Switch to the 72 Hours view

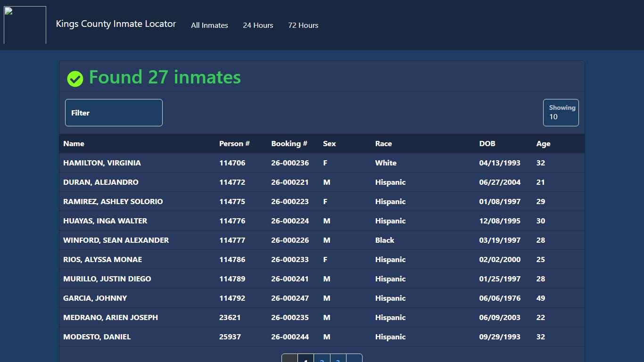303,25
